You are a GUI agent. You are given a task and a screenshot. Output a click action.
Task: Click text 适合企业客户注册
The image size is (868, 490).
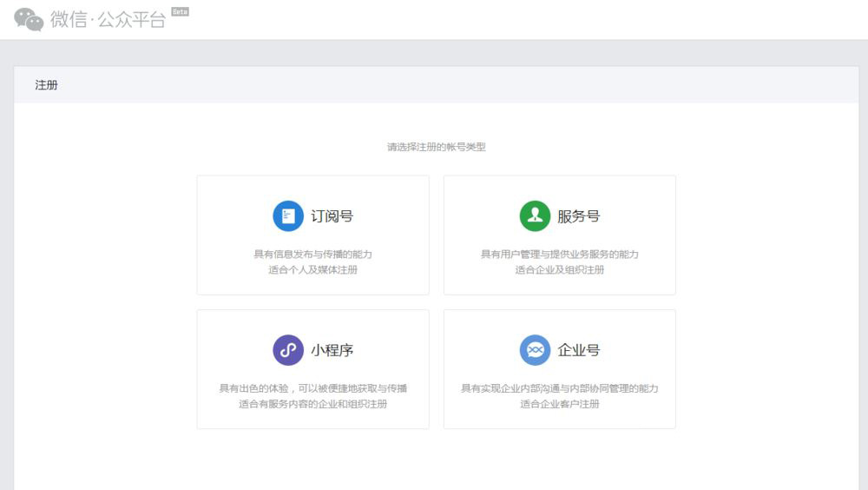coord(560,404)
